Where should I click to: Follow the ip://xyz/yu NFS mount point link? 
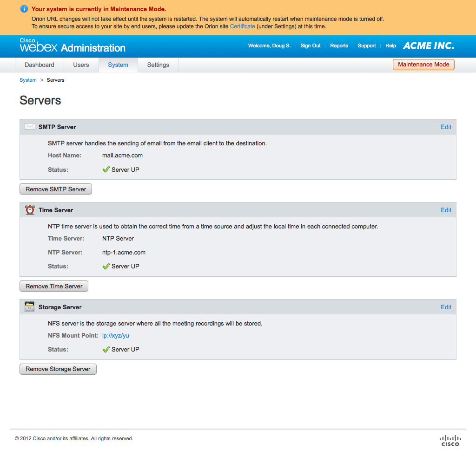pyautogui.click(x=116, y=335)
